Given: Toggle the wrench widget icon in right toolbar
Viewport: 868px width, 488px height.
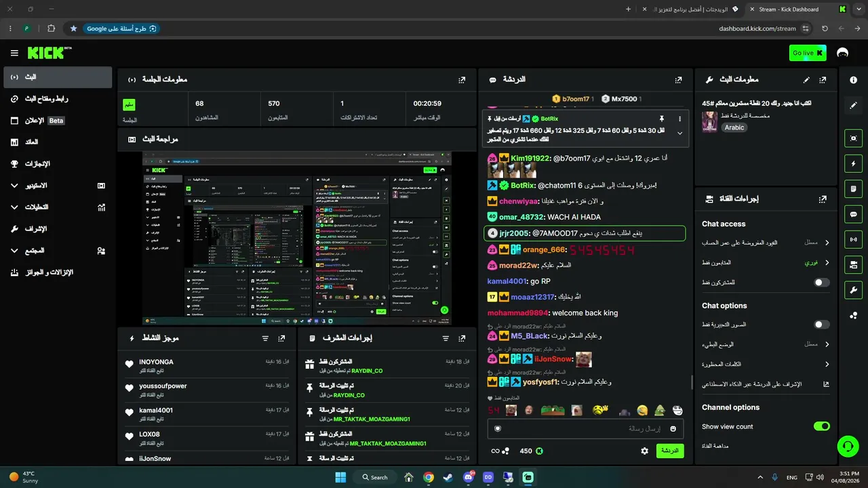Looking at the screenshot, I should coord(853,290).
